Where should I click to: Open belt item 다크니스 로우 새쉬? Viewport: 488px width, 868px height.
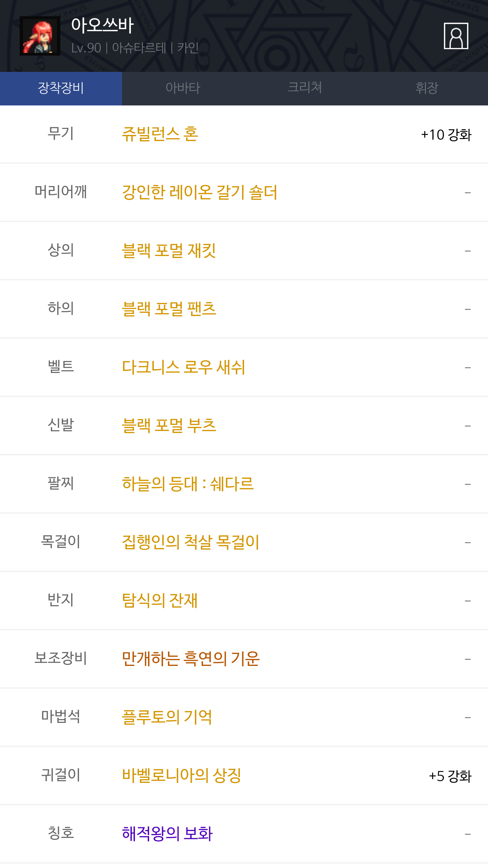point(183,368)
